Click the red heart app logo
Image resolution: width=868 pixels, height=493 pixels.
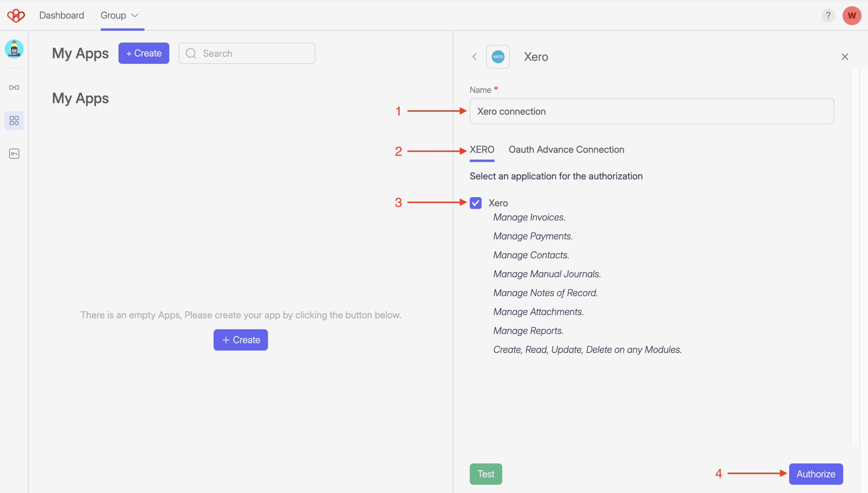click(x=16, y=15)
